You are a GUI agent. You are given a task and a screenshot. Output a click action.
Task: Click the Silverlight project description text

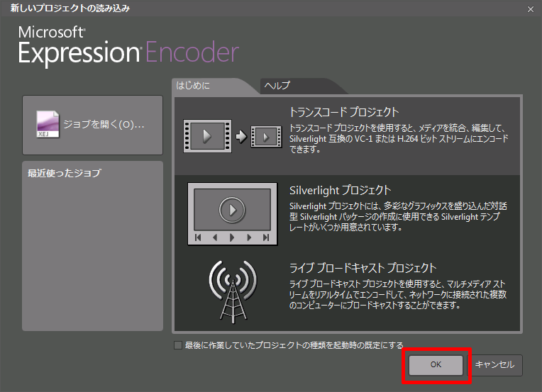(x=398, y=216)
